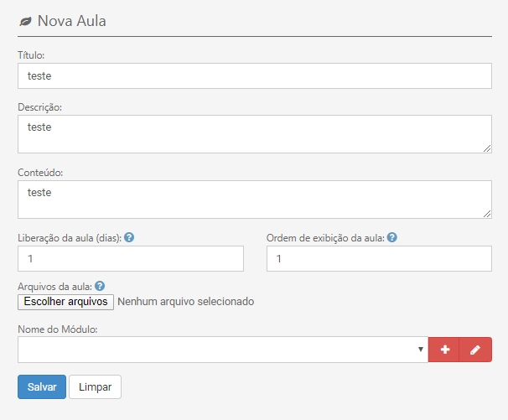Click the Nome do Módulo label
This screenshot has width=508, height=420.
pos(58,329)
